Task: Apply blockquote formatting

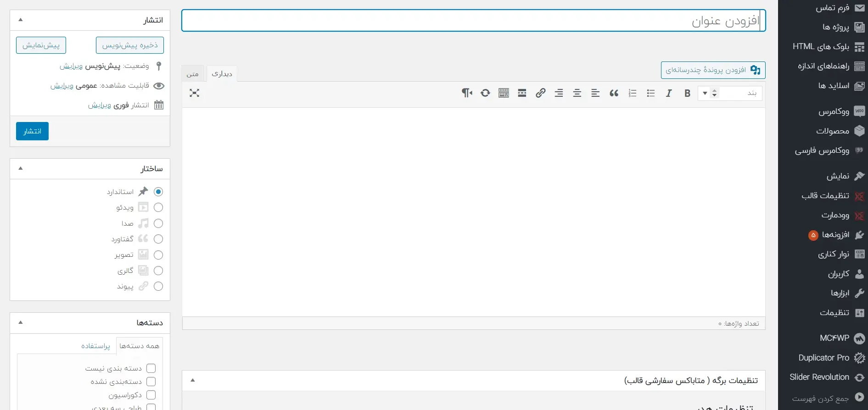Action: [614, 93]
